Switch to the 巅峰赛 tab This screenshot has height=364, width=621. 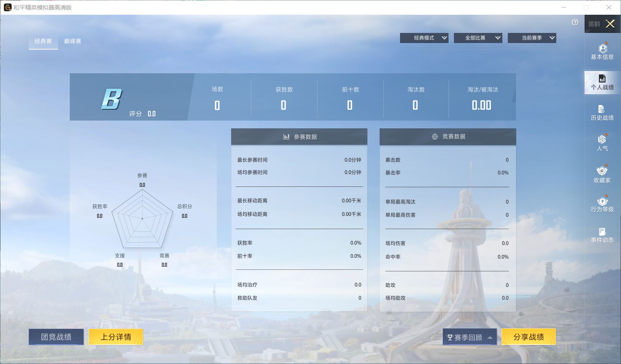(x=72, y=41)
